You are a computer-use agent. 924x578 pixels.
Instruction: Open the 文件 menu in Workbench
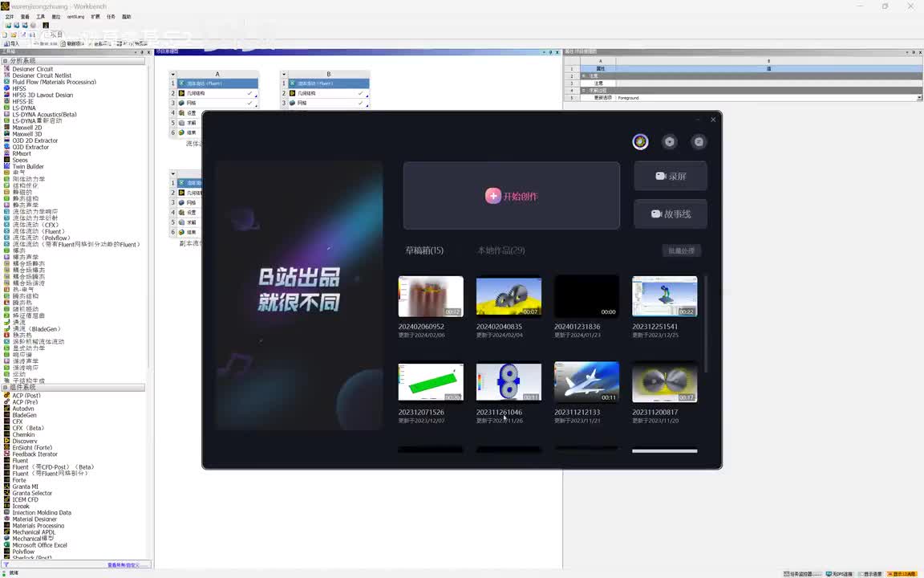[10, 17]
